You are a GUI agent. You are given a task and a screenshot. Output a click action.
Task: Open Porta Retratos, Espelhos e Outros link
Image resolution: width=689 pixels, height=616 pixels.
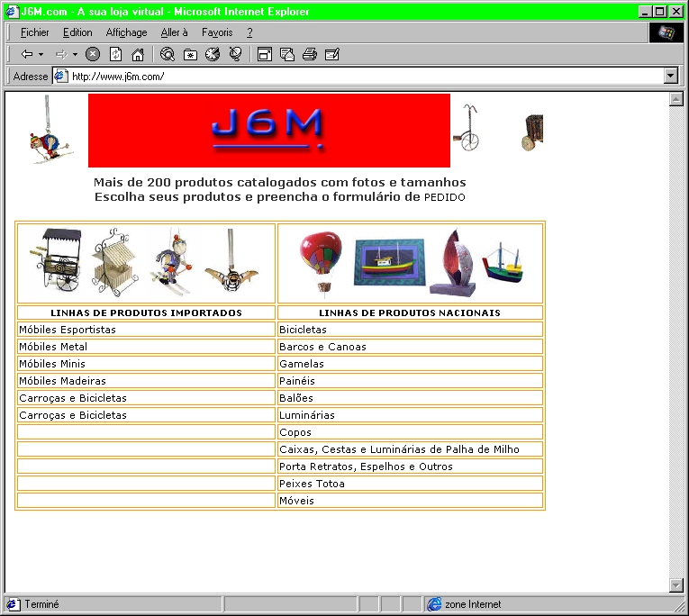click(366, 467)
